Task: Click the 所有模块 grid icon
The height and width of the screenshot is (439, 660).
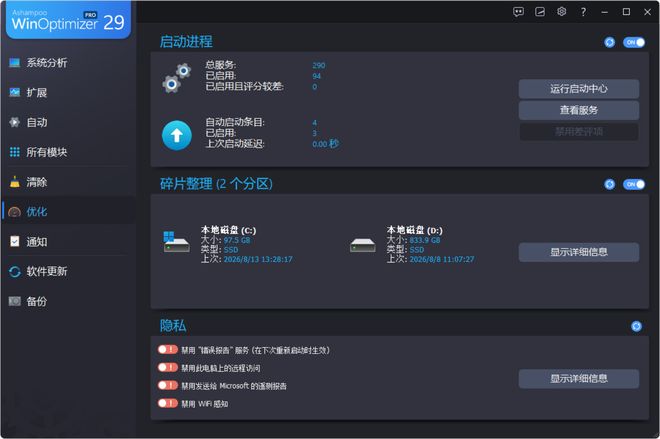Action: [x=15, y=152]
